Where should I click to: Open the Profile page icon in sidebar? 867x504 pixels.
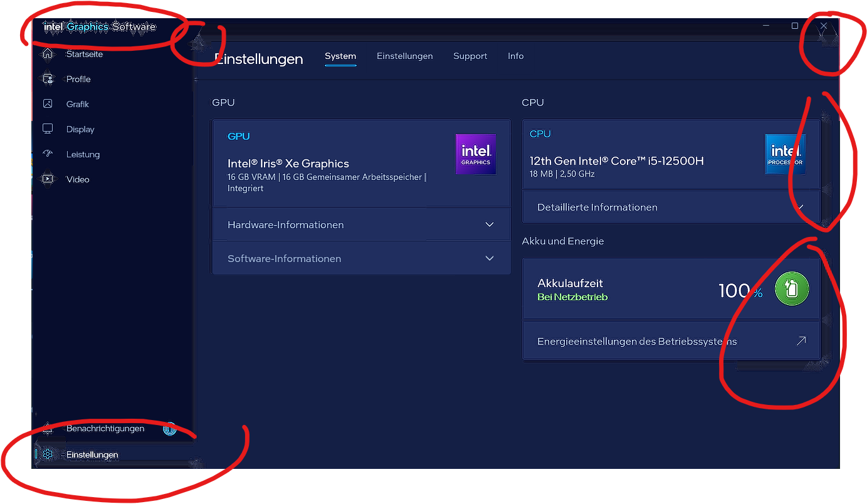(48, 79)
